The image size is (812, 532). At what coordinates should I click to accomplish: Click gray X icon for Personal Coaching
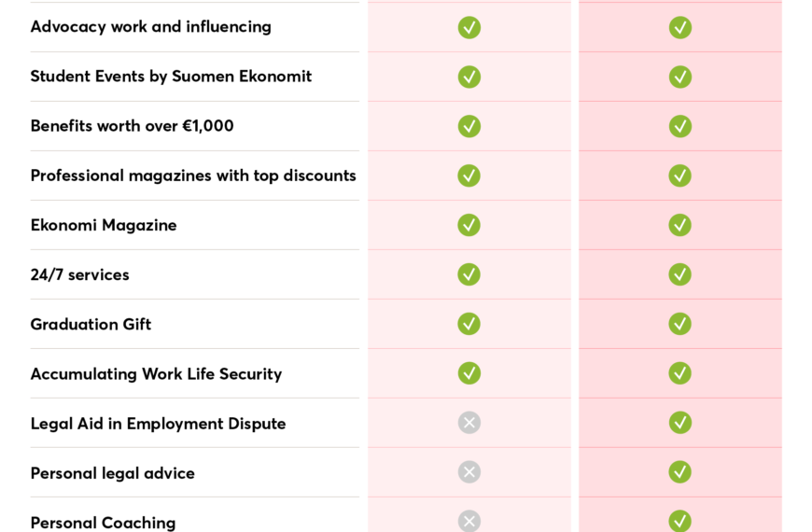[469, 521]
